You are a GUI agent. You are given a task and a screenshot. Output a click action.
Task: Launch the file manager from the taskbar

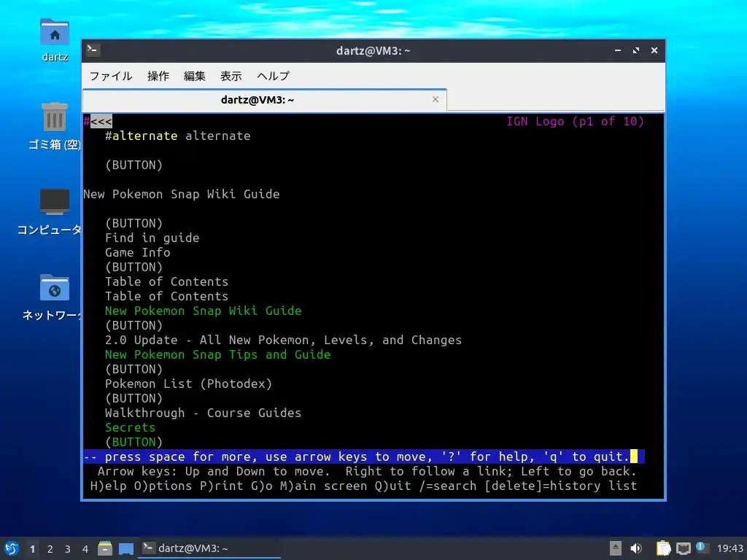coord(105,548)
